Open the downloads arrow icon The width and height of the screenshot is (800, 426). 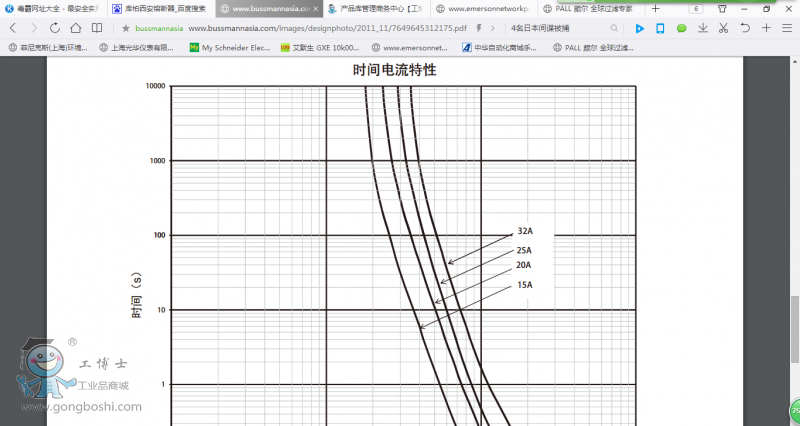[x=703, y=28]
